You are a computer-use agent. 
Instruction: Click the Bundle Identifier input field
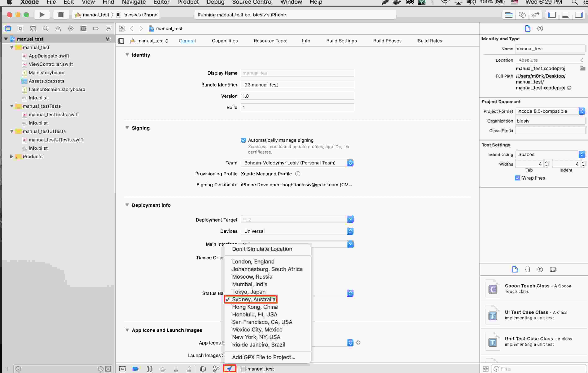pos(297,84)
